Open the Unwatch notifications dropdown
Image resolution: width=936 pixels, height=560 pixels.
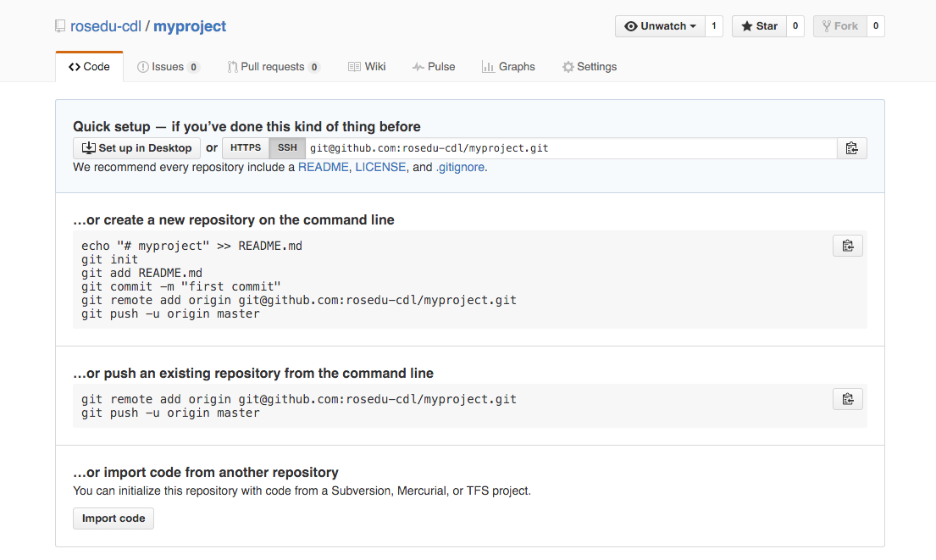click(x=660, y=26)
